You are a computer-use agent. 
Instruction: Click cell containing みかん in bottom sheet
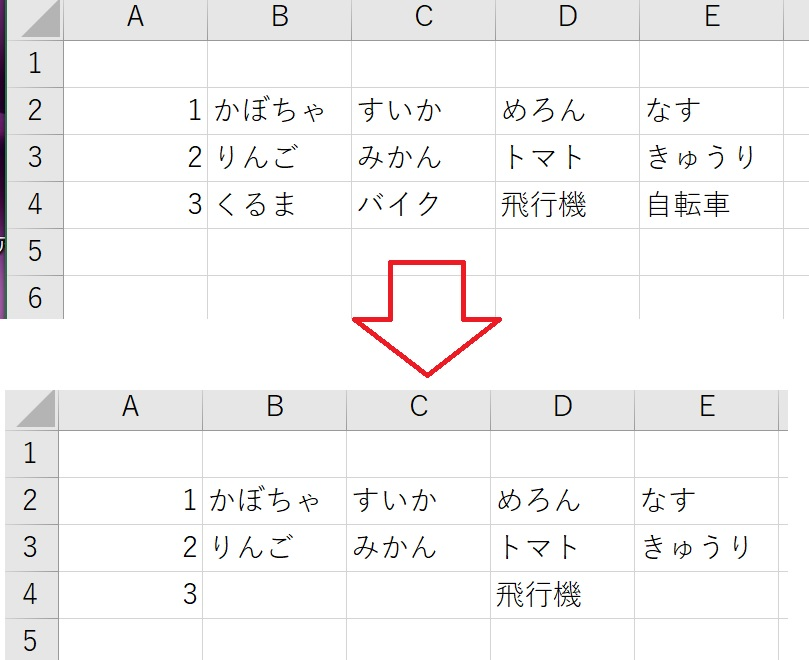[418, 548]
